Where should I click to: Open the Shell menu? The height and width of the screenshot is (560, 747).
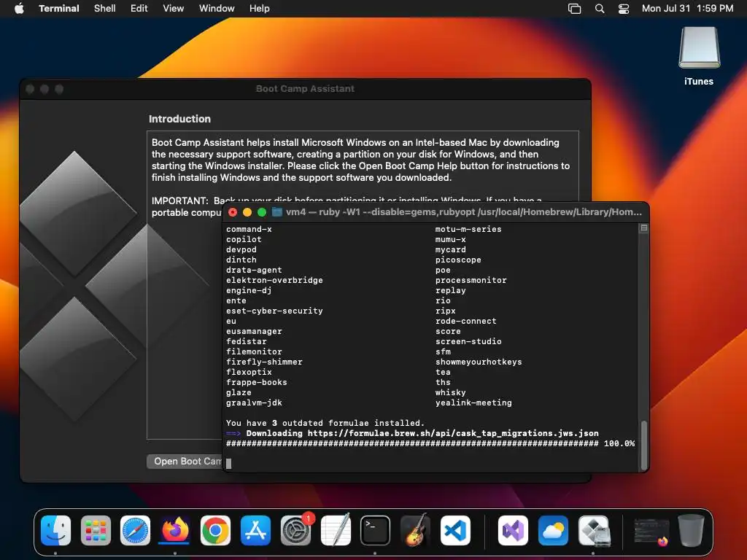click(x=105, y=9)
